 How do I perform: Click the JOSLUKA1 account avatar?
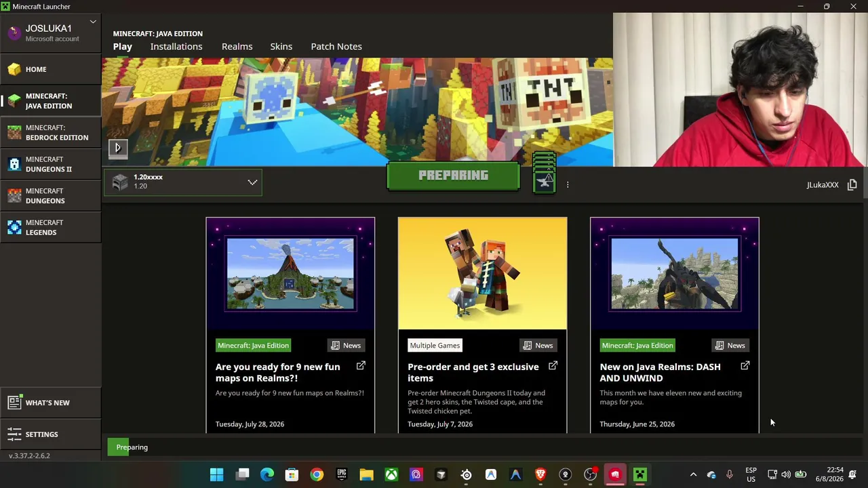14,33
